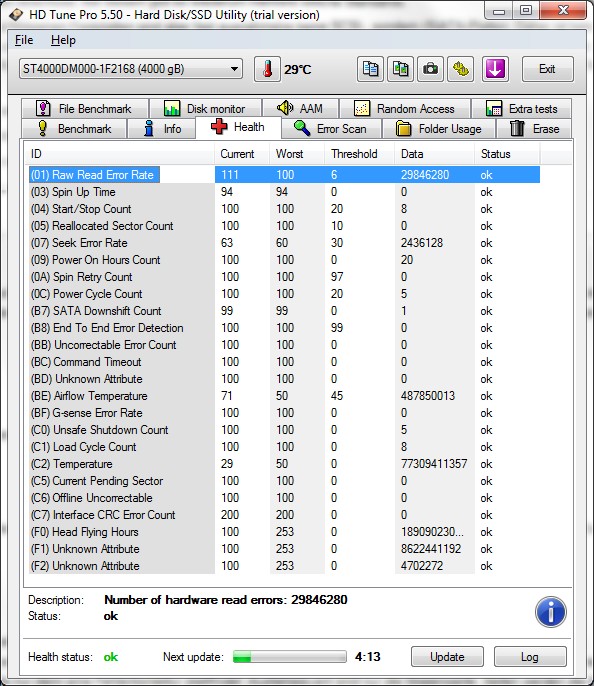Select the (0A) Spin Retry Count row

pyautogui.click(x=284, y=277)
